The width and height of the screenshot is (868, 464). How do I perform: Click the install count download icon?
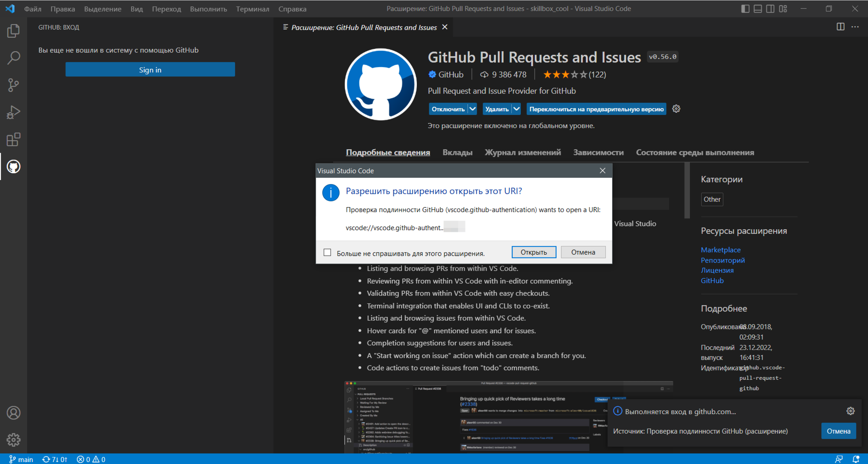(484, 75)
